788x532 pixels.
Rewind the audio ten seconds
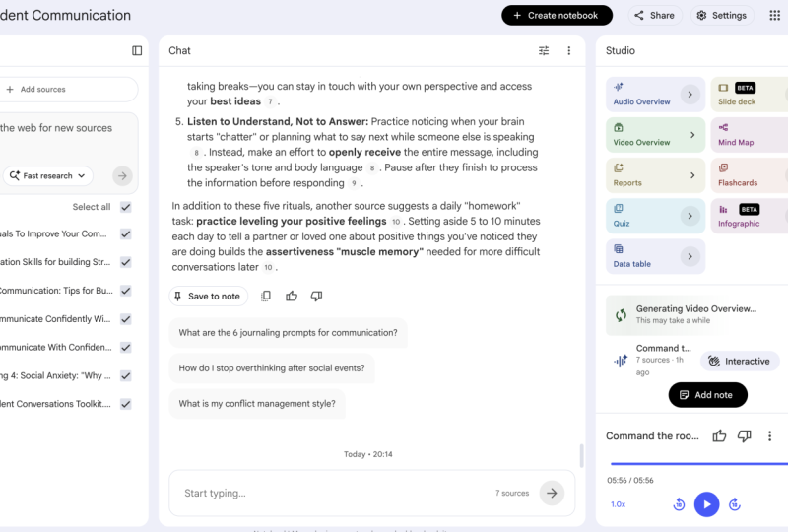coord(679,504)
